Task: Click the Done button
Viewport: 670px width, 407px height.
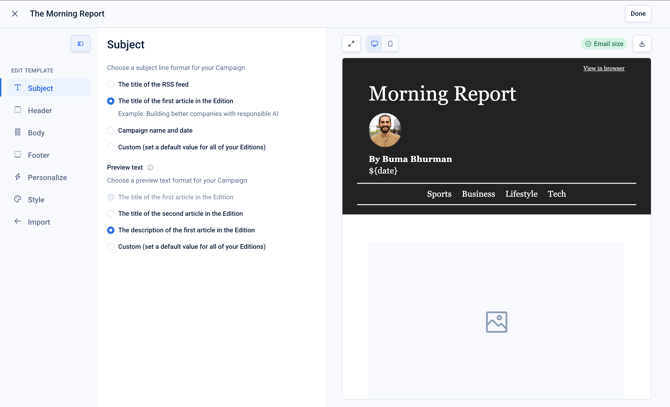Action: pyautogui.click(x=638, y=14)
